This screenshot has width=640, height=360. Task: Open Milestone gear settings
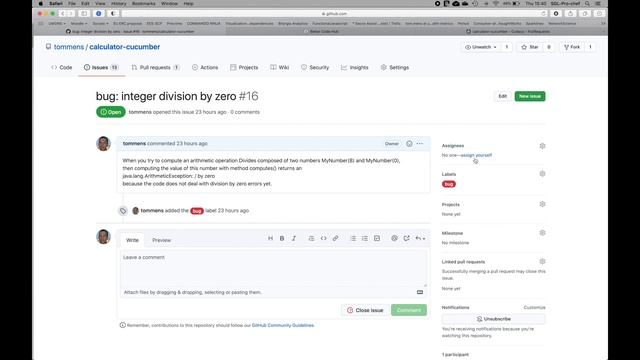[x=542, y=233]
